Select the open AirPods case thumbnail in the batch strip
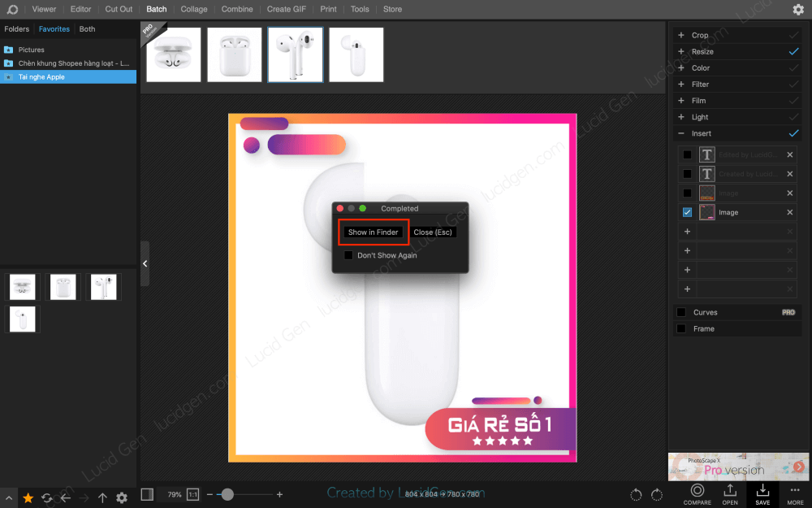 pyautogui.click(x=174, y=54)
